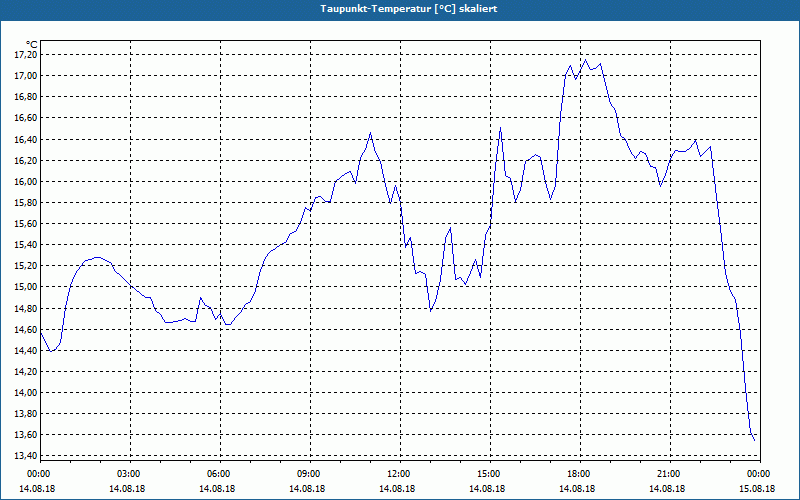Click the 13,80 axis label
Image resolution: width=800 pixels, height=500 pixels.
(26, 414)
